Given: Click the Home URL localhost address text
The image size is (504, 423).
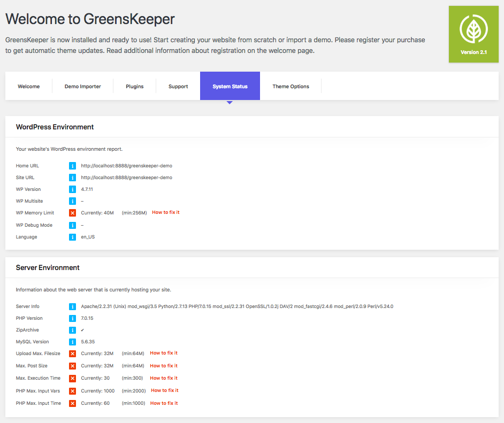Looking at the screenshot, I should coord(127,166).
